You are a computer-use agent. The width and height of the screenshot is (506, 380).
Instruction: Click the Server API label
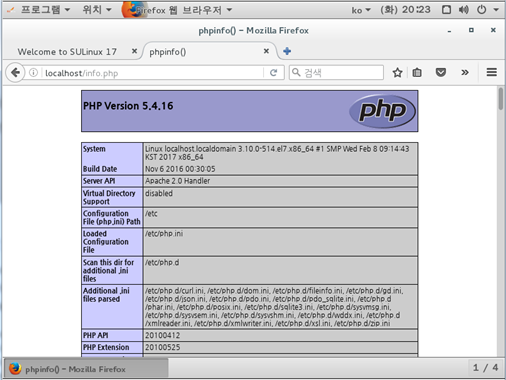point(99,181)
